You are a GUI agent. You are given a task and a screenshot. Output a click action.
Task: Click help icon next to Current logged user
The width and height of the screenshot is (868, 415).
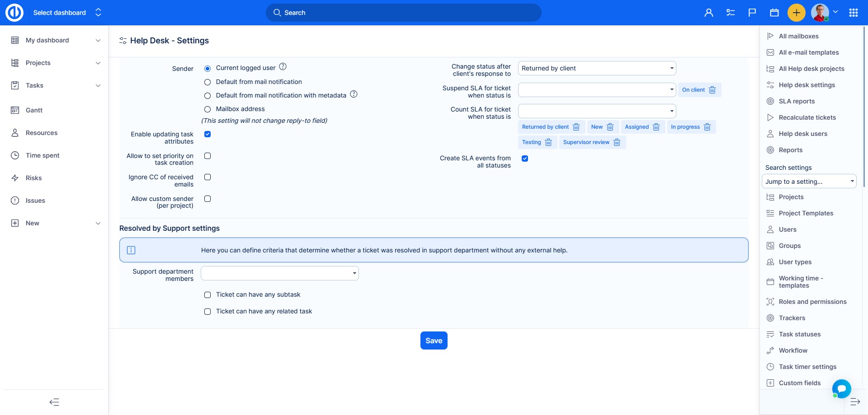click(x=283, y=67)
